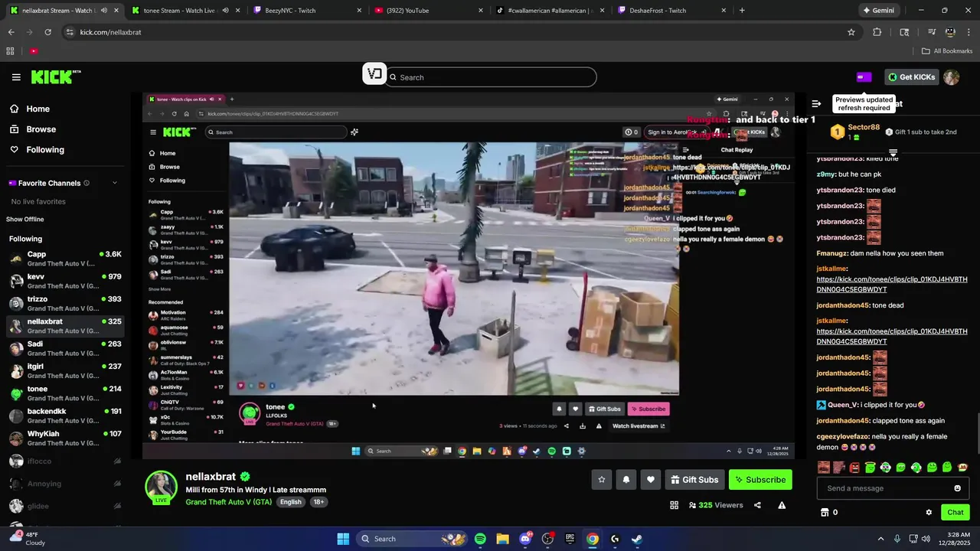Reload the current page
980x551 pixels.
click(x=47, y=32)
